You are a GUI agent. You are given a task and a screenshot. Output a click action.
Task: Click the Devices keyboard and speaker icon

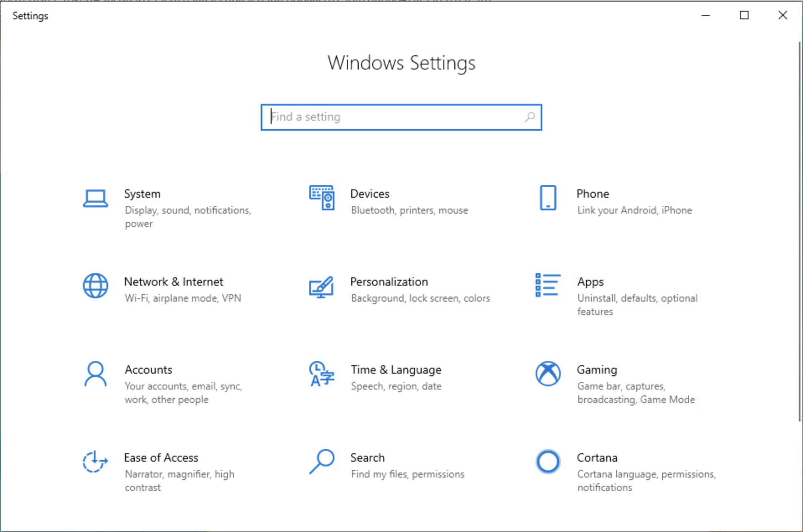(321, 198)
